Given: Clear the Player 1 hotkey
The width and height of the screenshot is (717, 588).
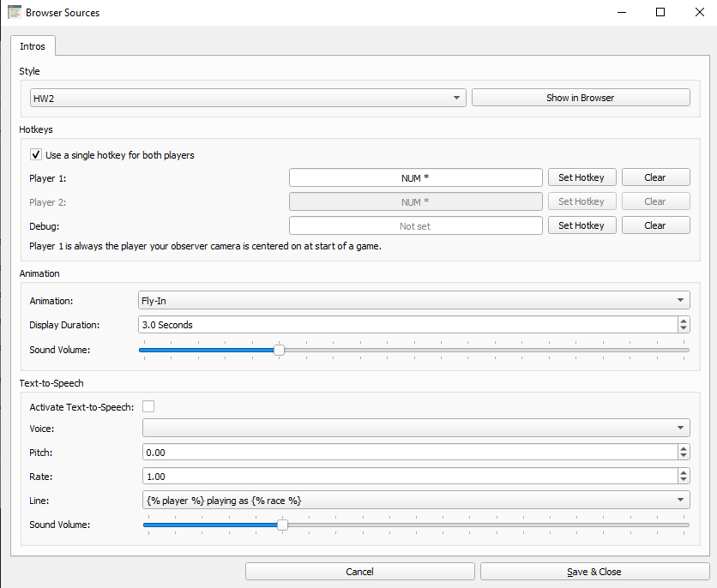Looking at the screenshot, I should click(655, 177).
